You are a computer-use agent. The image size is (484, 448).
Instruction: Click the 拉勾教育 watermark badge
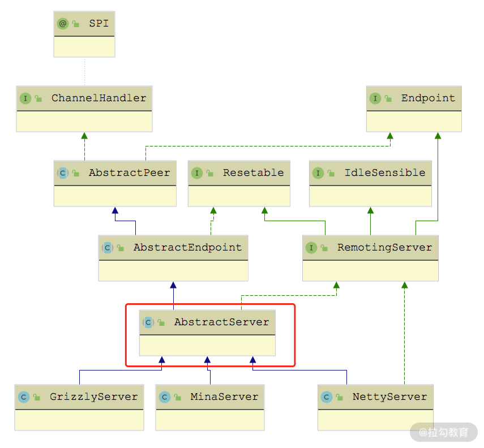pyautogui.click(x=444, y=433)
